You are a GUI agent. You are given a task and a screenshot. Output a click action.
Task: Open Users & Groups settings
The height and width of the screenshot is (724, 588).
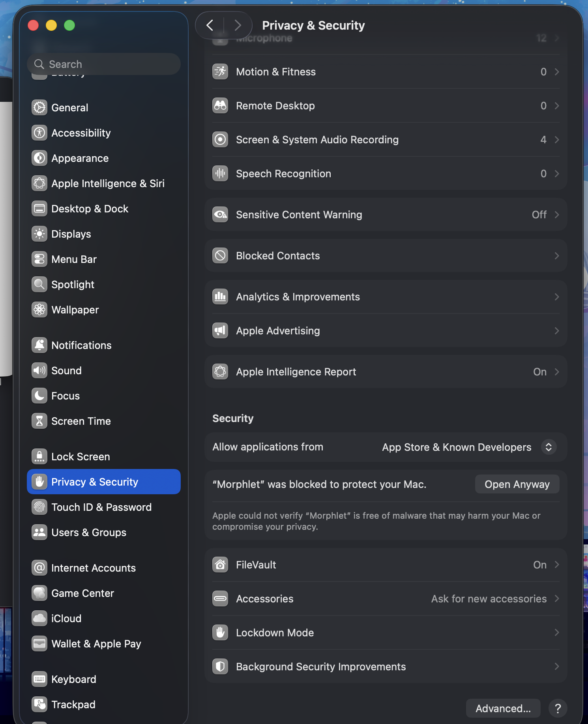[104, 532]
